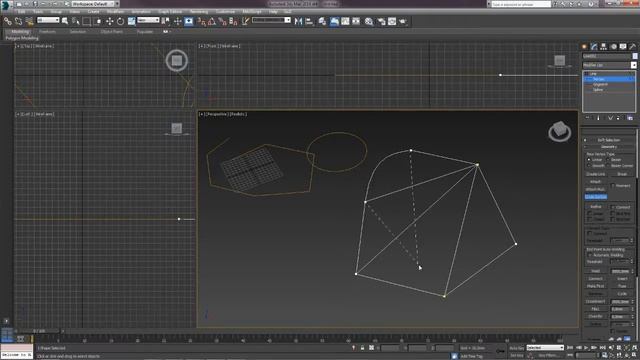Open the Modifiers menu
This screenshot has height=360, width=640.
115,12
